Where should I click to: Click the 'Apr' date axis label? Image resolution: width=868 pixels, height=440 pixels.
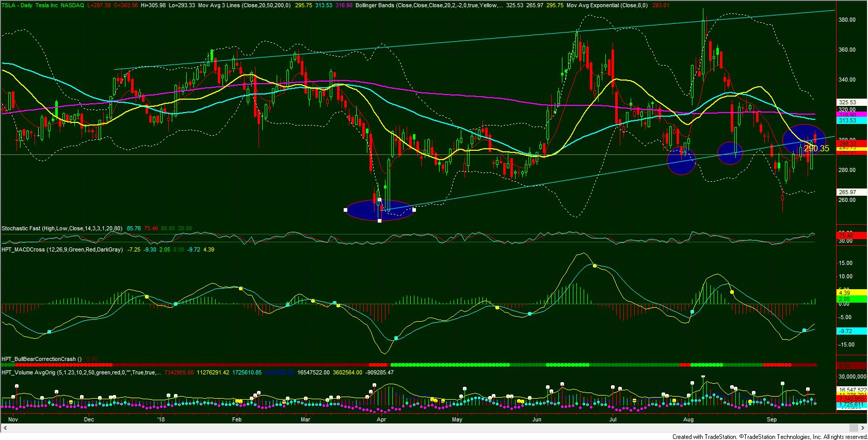point(381,419)
